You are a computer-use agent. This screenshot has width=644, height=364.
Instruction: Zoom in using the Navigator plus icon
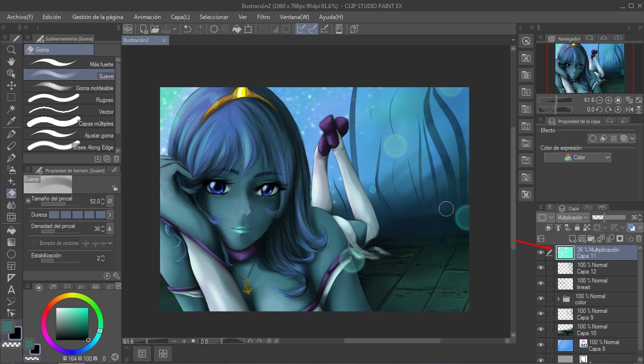point(609,100)
